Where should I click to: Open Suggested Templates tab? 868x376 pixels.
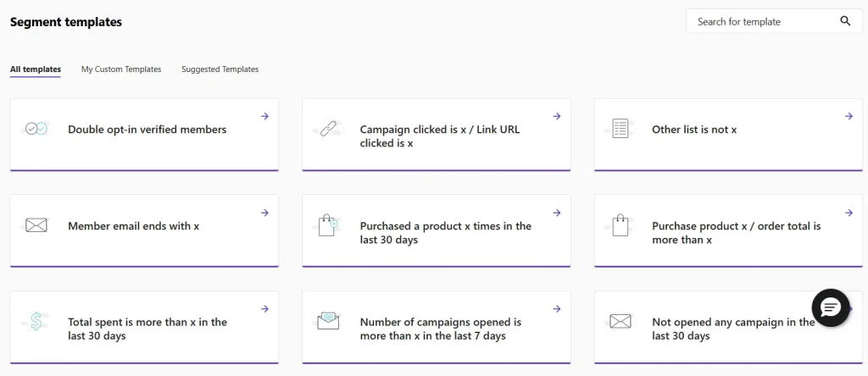pyautogui.click(x=220, y=69)
